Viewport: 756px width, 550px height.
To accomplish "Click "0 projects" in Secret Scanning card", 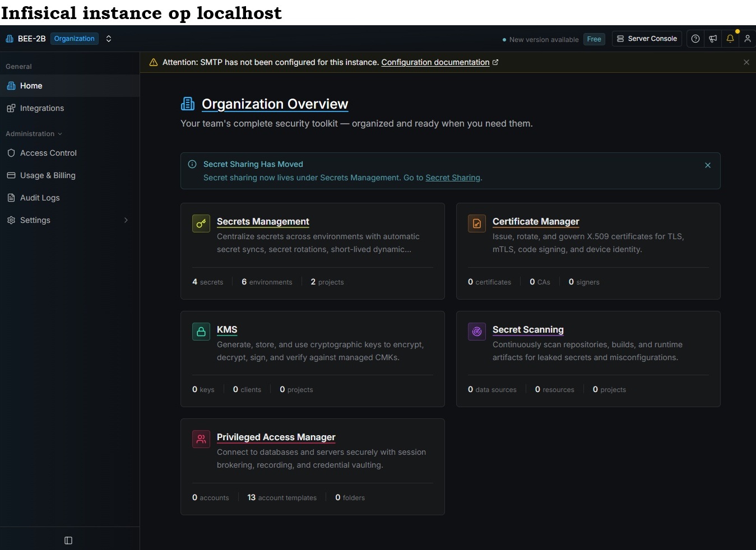I will [x=609, y=389].
